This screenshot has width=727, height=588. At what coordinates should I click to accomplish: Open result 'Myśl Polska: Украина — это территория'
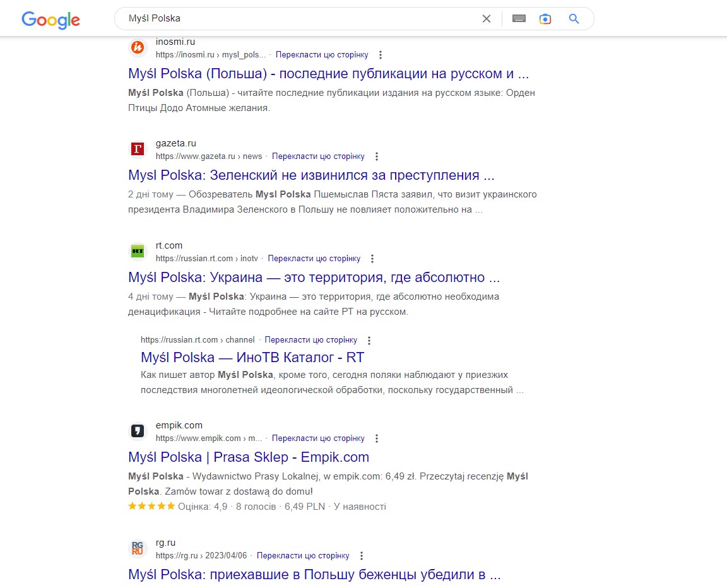pyautogui.click(x=314, y=277)
